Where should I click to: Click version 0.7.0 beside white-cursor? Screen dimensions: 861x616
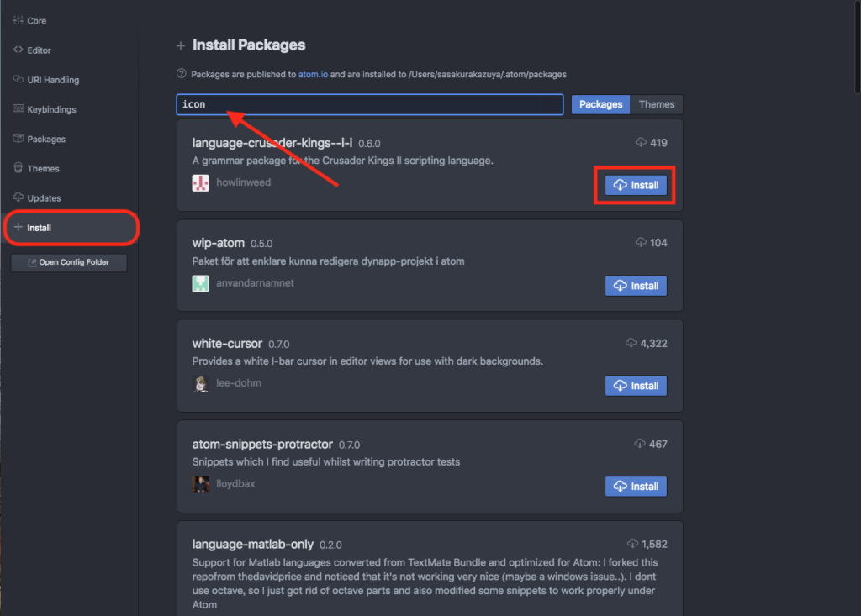(x=279, y=345)
